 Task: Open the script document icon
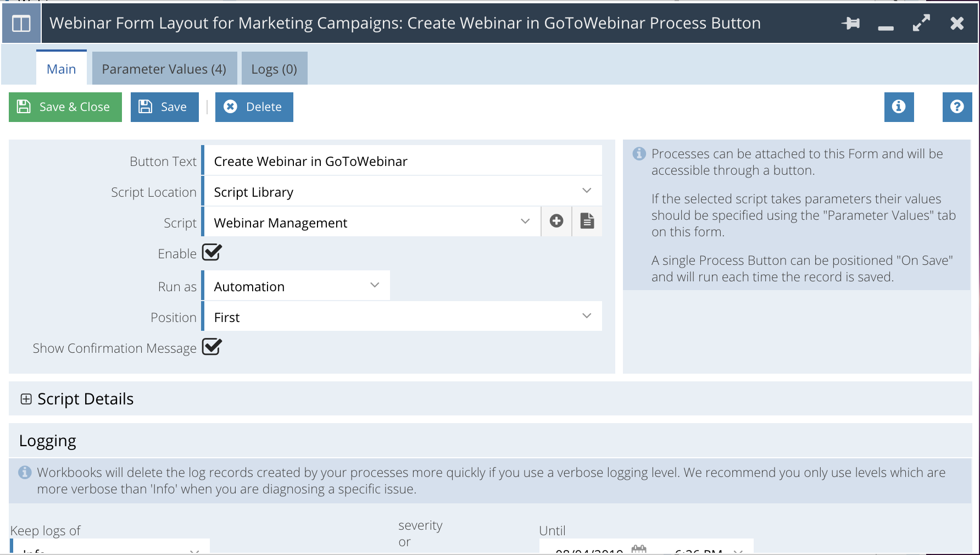pos(587,221)
